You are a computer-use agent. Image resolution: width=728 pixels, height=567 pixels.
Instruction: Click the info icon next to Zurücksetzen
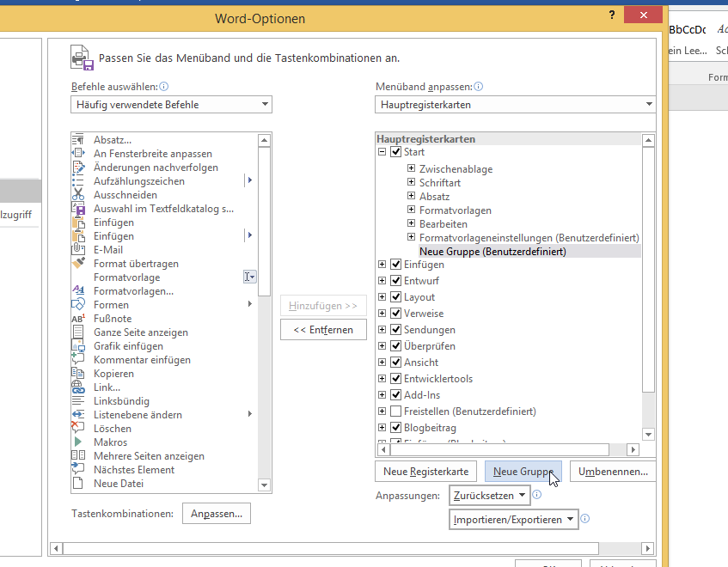coord(536,495)
